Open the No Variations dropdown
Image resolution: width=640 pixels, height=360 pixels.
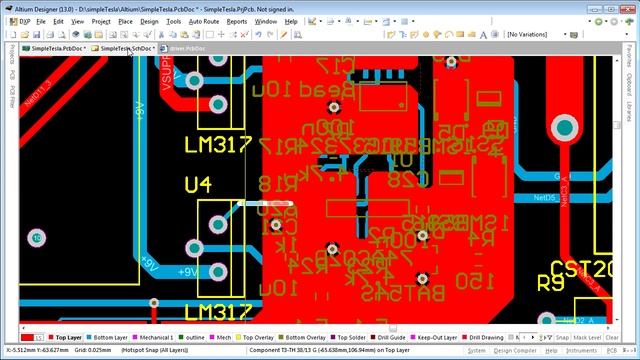click(x=537, y=35)
